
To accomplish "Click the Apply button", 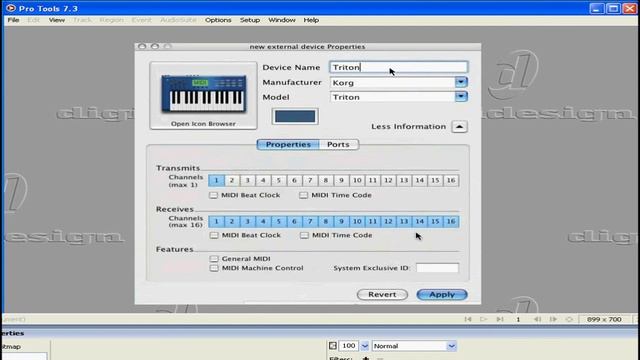I will (442, 294).
